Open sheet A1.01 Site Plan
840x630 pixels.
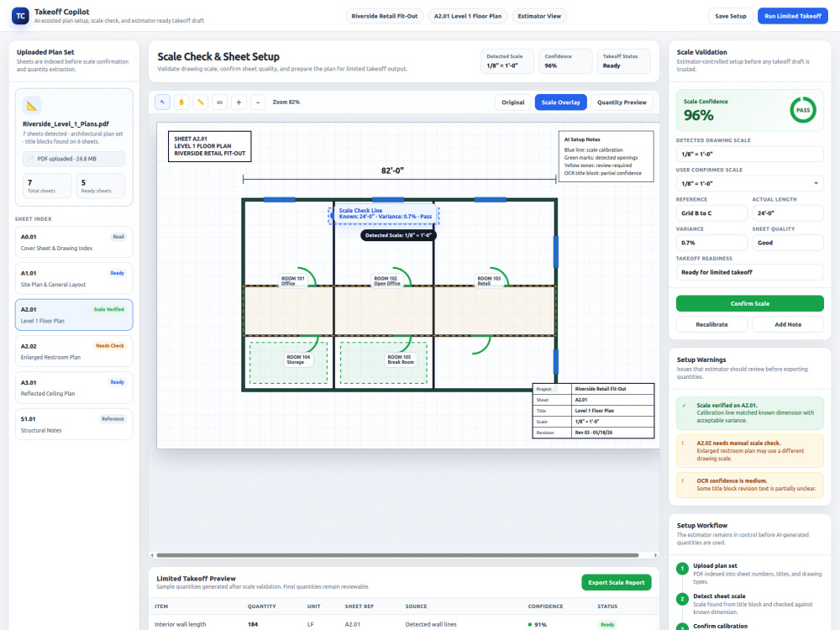click(74, 279)
